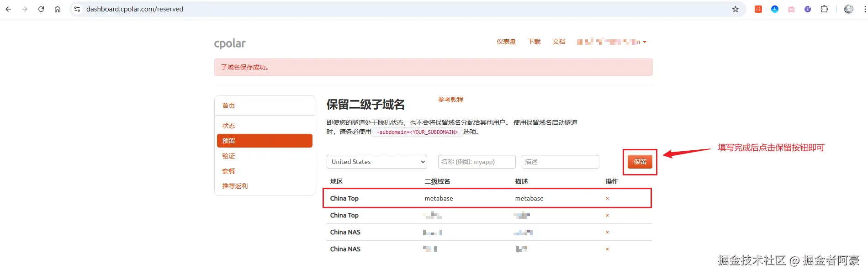Click the 描述 column header
This screenshot has width=868, height=275.
[x=521, y=181]
